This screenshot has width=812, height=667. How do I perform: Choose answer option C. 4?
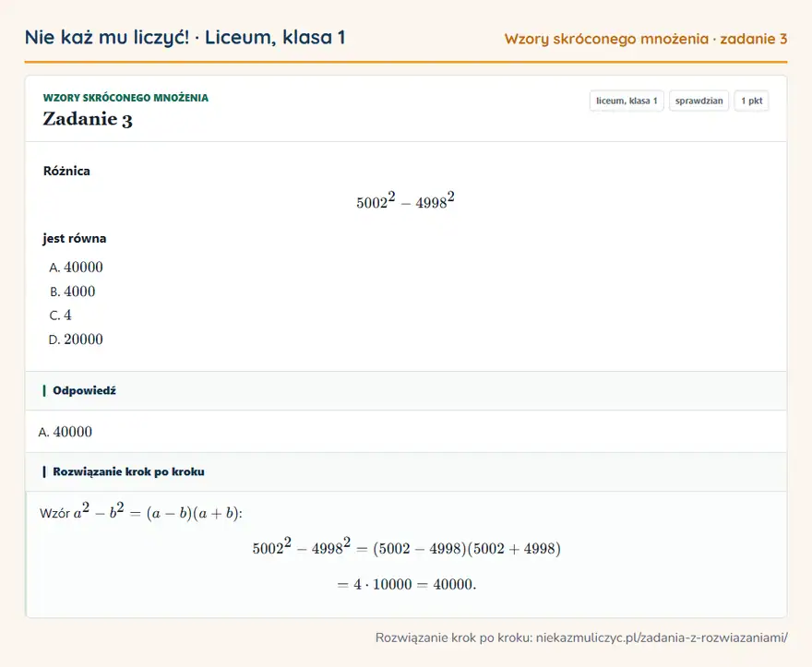tap(61, 316)
